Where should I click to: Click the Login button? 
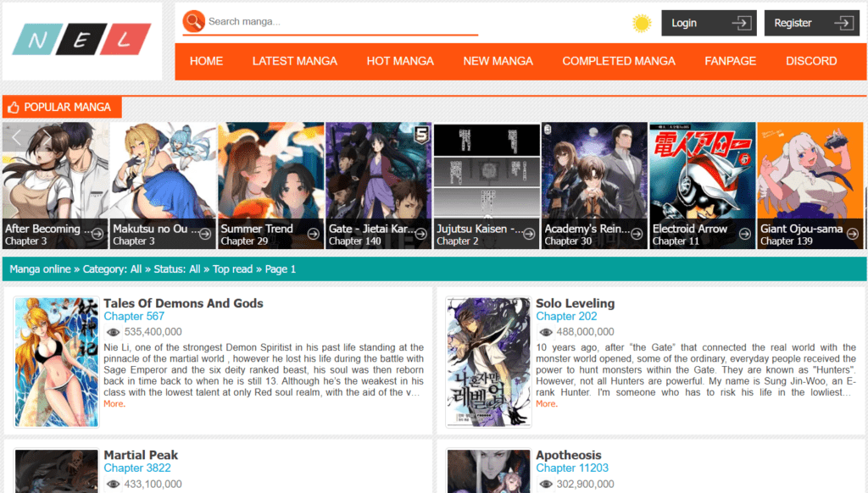tap(709, 23)
